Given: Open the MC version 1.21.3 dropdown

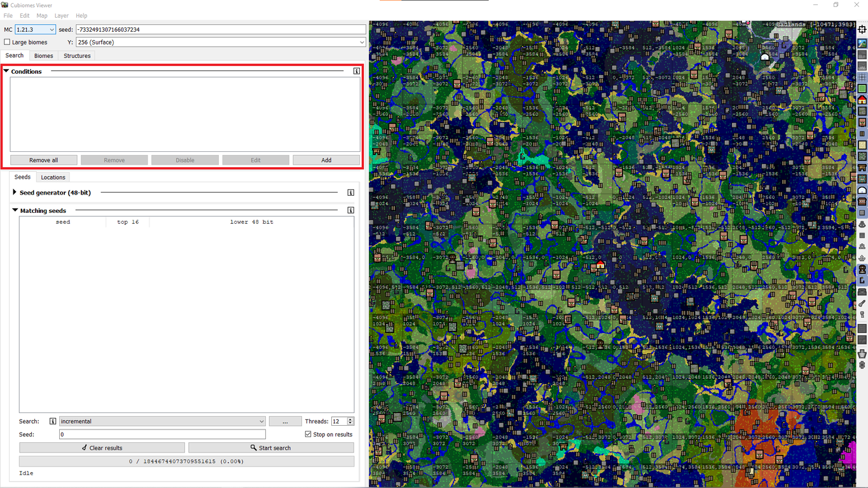Looking at the screenshot, I should click(x=36, y=29).
